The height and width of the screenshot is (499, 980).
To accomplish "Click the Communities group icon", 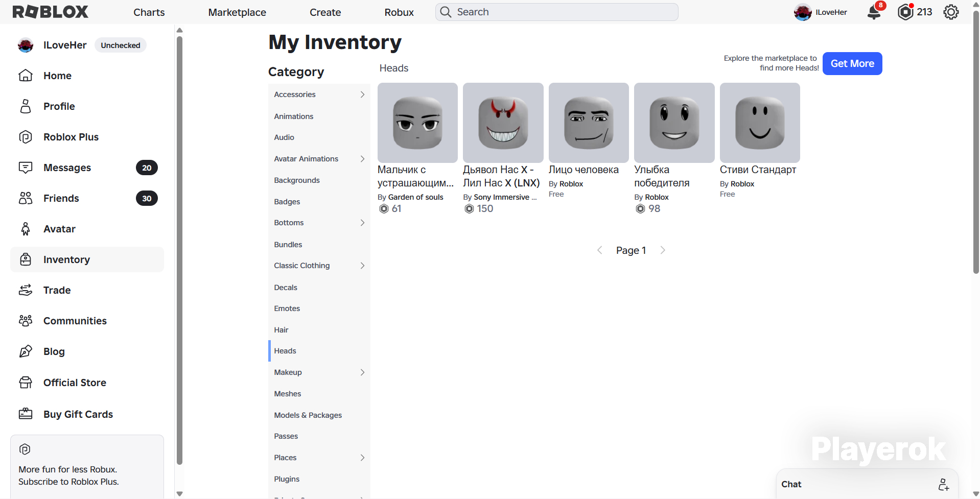I will point(26,321).
